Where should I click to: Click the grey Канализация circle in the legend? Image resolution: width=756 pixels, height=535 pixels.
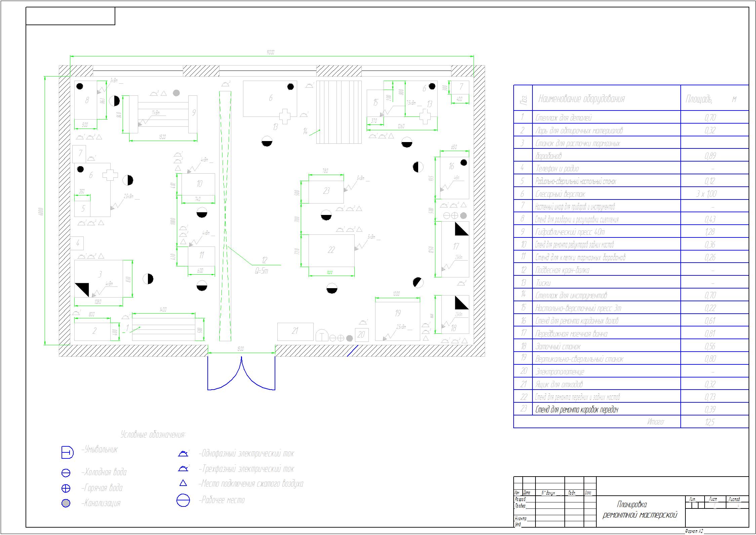[x=66, y=503]
